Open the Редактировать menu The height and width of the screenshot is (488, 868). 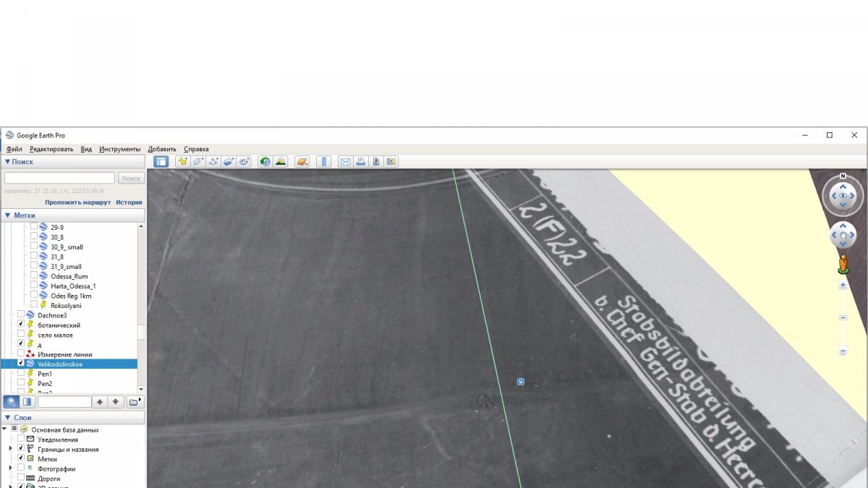pos(51,149)
